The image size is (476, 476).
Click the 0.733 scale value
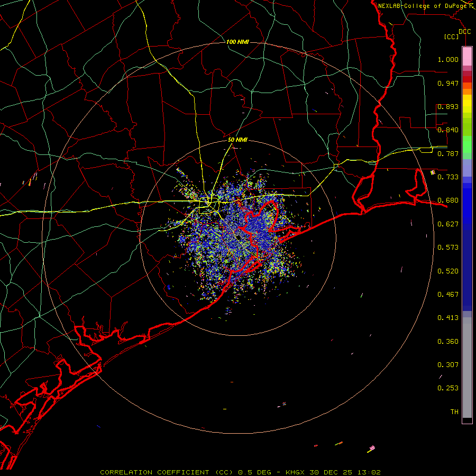point(448,177)
